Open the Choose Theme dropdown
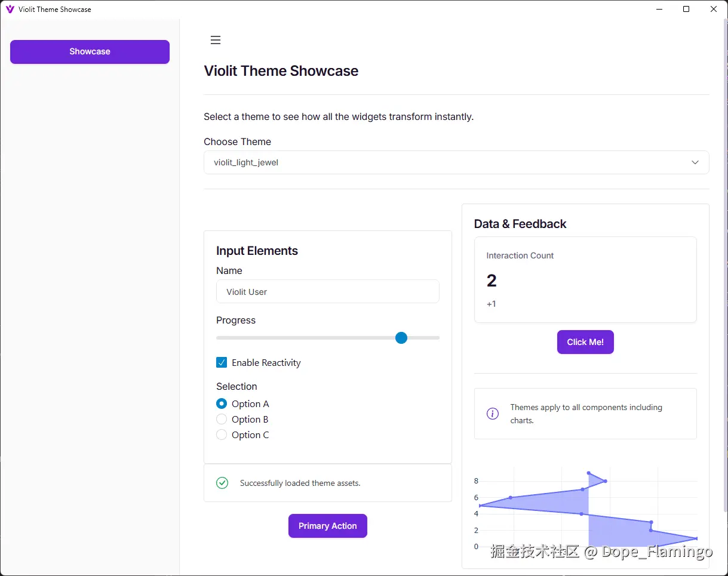The height and width of the screenshot is (576, 728). (456, 162)
